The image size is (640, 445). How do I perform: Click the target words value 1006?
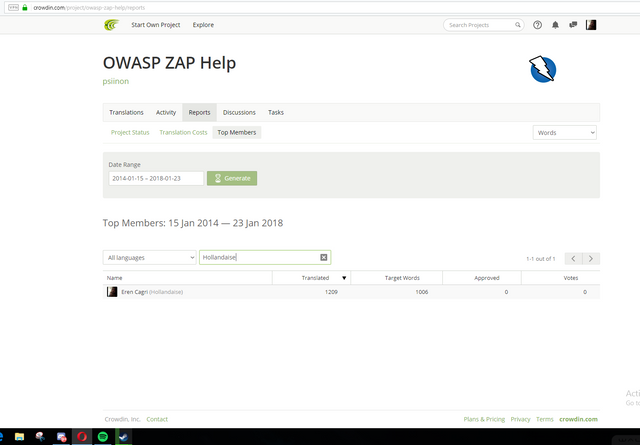coord(422,292)
